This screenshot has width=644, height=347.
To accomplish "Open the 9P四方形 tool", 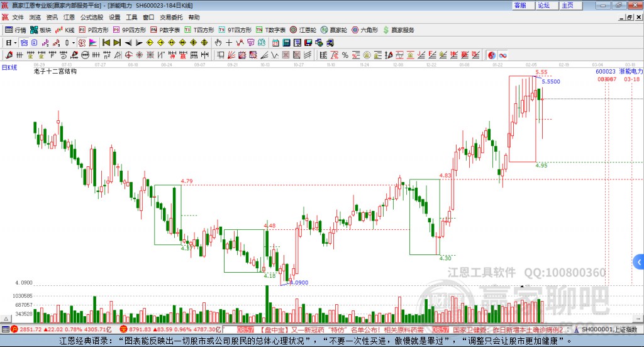I will click(x=130, y=30).
